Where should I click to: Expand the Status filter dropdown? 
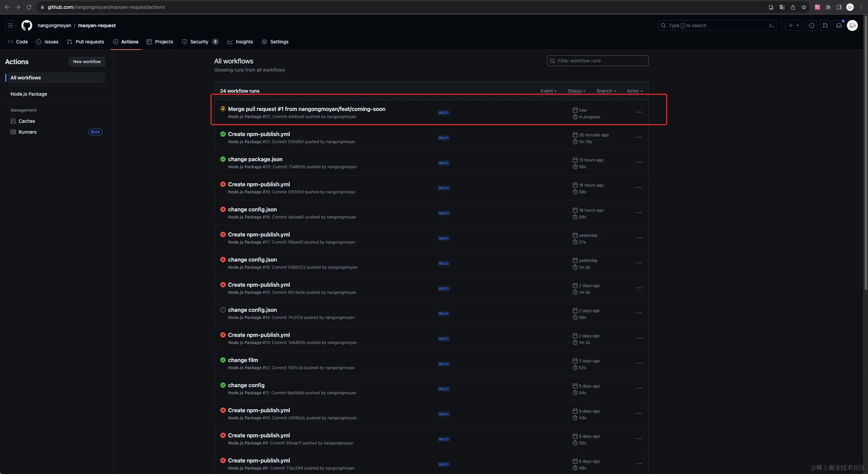click(x=577, y=91)
